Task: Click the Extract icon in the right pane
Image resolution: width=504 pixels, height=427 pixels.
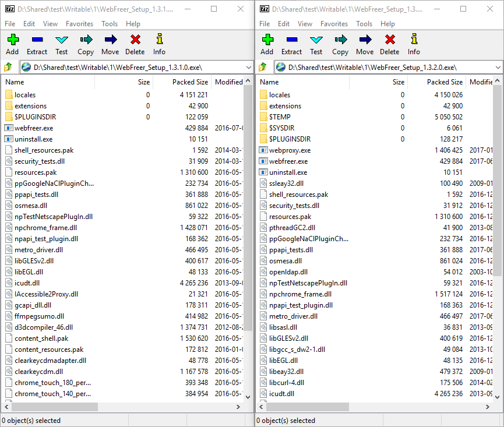Action: [x=291, y=44]
